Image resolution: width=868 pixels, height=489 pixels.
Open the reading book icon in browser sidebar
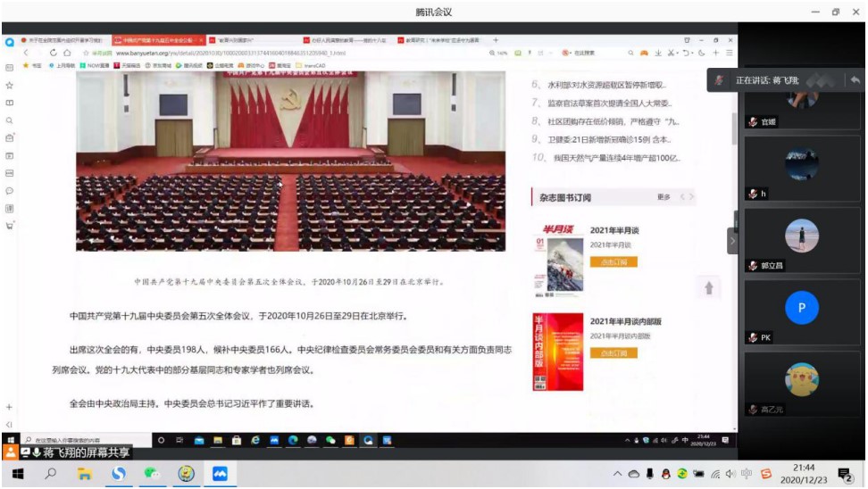tap(10, 103)
